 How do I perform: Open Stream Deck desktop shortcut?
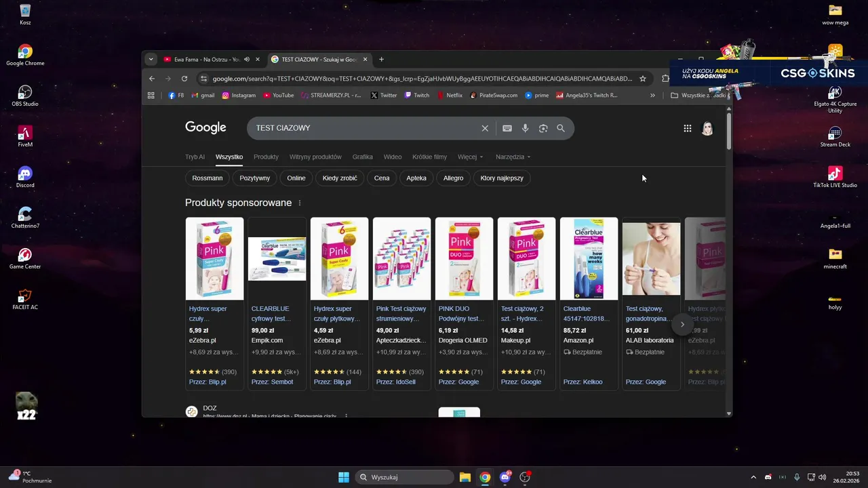tap(835, 136)
